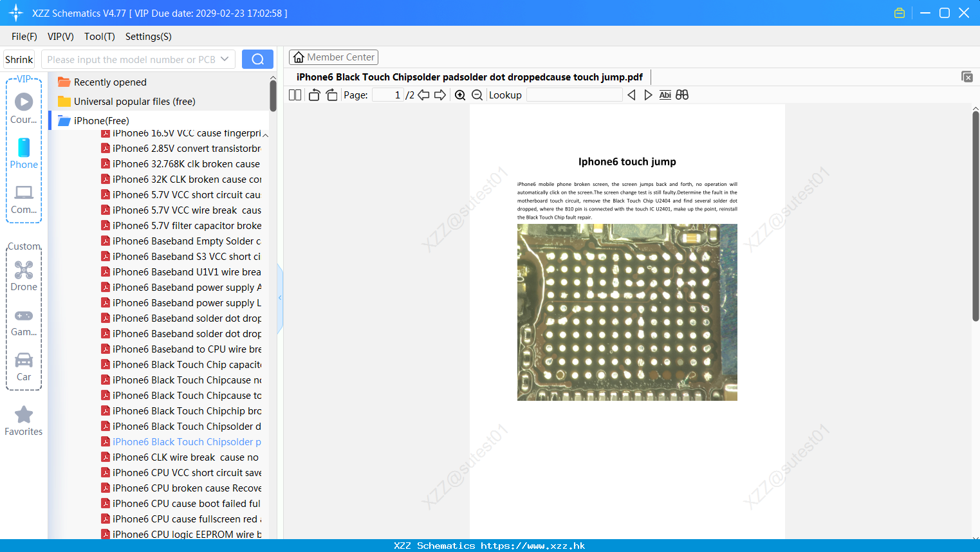Open the File(F) menu
980x552 pixels.
pyautogui.click(x=24, y=37)
